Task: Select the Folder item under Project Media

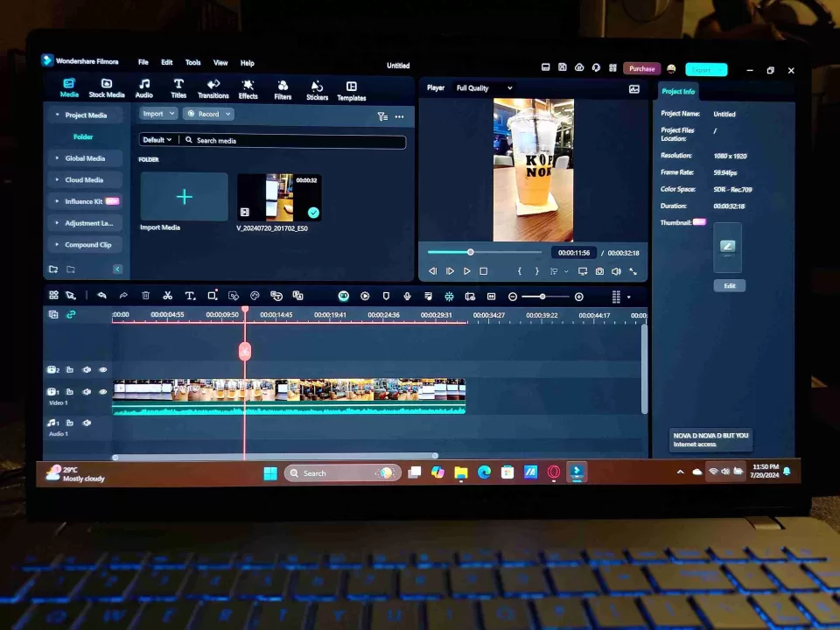Action: point(83,136)
